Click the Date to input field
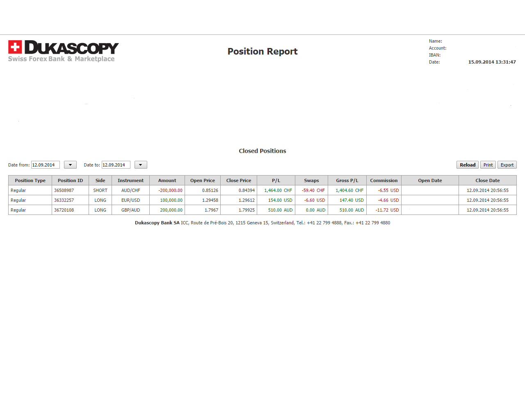The height and width of the screenshot is (420, 525). pyautogui.click(x=116, y=165)
